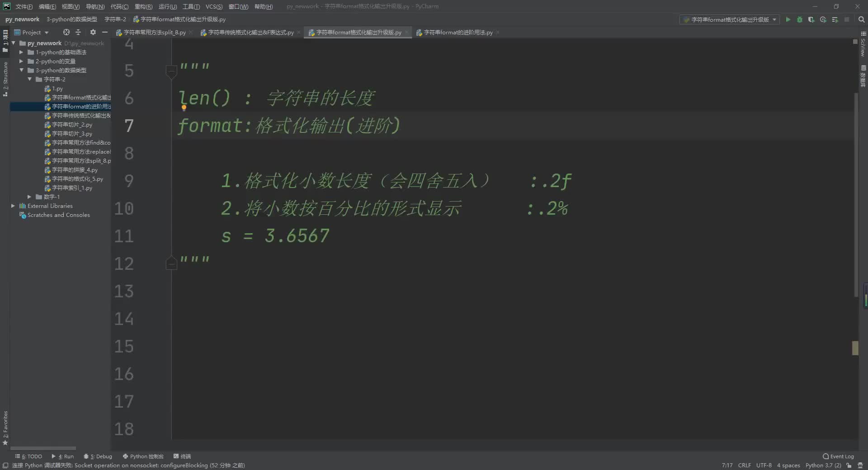Screen dimensions: 868x470
Task: Open the TODO tool window
Action: (x=28, y=456)
